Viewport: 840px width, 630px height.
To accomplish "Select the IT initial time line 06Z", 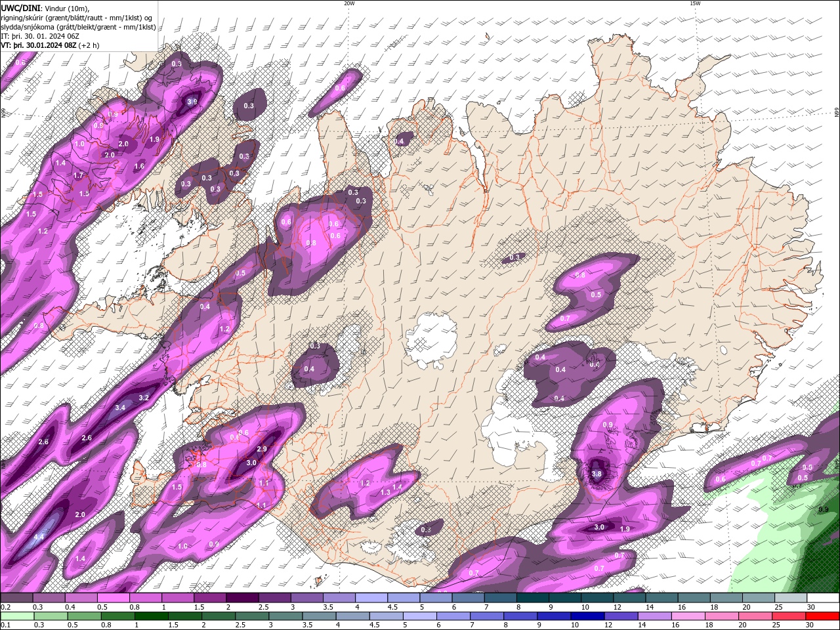I will click(x=39, y=36).
